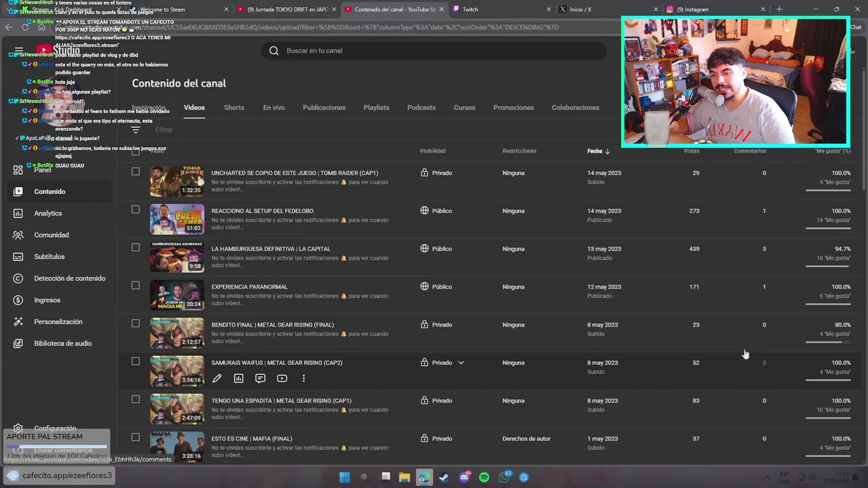The image size is (868, 488).
Task: Change visibility of ESTO ES CINE video
Action: pos(436,439)
